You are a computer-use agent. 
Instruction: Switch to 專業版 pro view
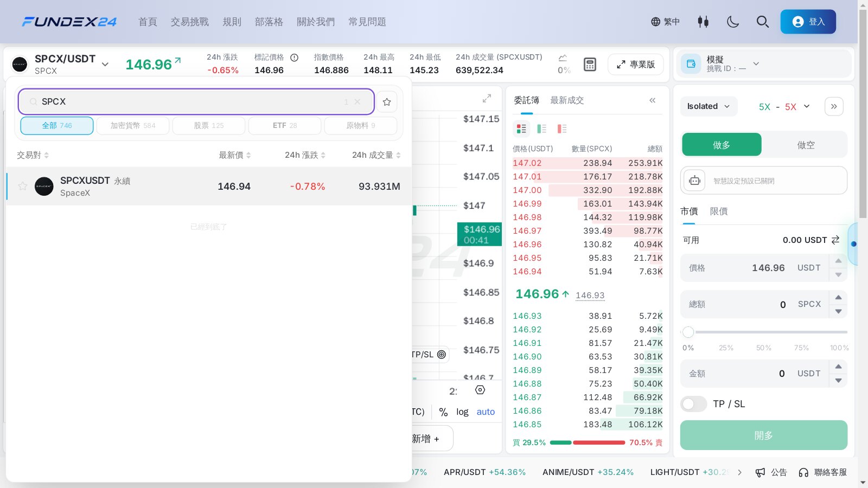[x=636, y=65]
